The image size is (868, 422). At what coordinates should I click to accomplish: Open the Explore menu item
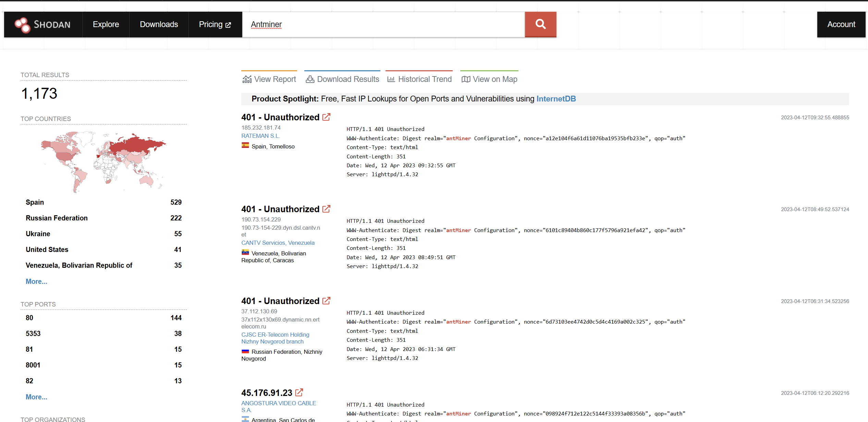106,24
